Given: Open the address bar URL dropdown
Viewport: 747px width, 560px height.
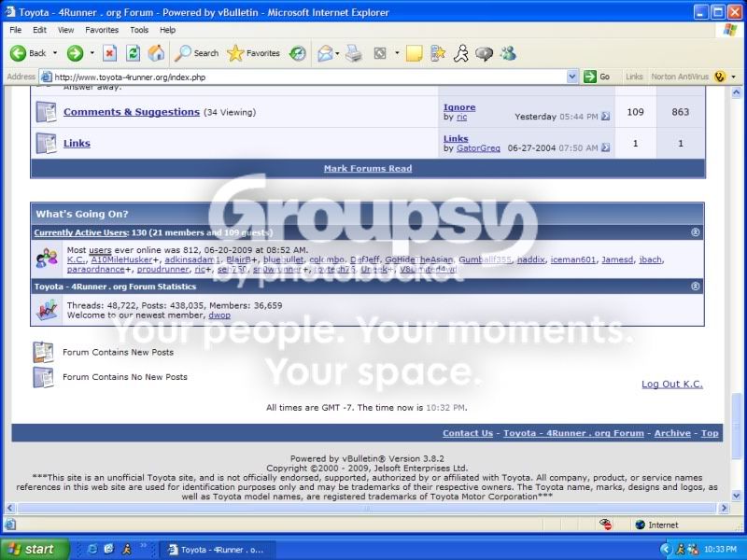Looking at the screenshot, I should click(x=572, y=77).
